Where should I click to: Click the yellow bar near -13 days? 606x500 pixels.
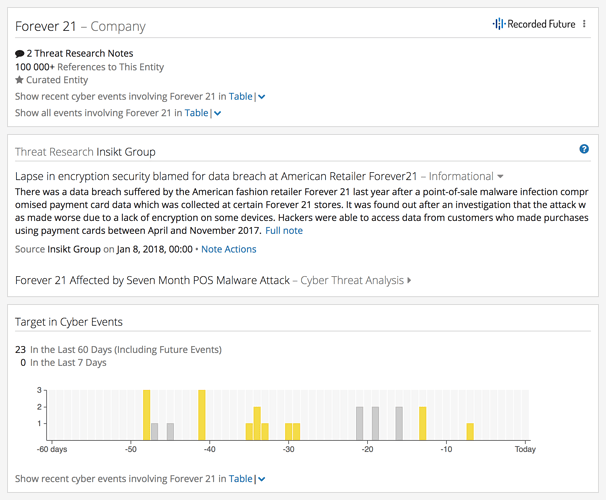(422, 423)
